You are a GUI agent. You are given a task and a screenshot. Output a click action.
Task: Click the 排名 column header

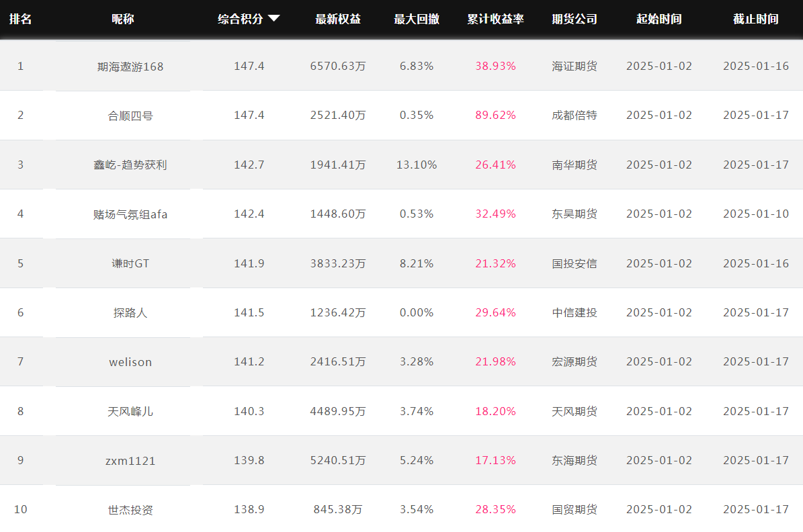(x=20, y=19)
